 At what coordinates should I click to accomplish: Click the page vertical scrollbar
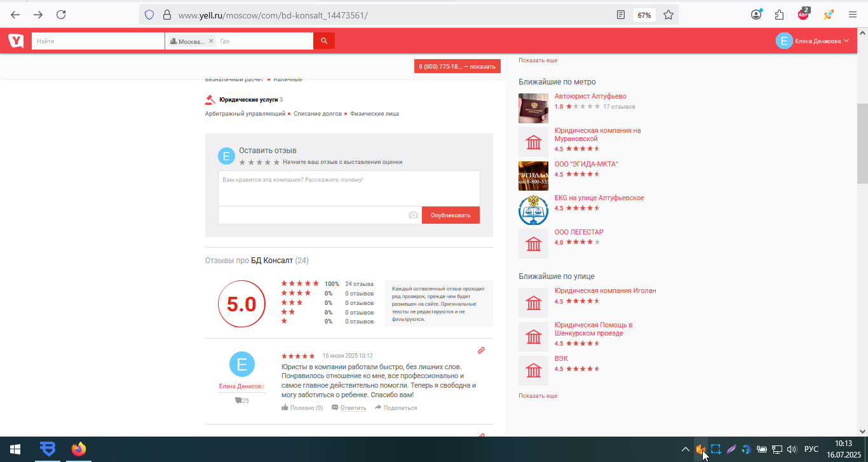pyautogui.click(x=862, y=143)
